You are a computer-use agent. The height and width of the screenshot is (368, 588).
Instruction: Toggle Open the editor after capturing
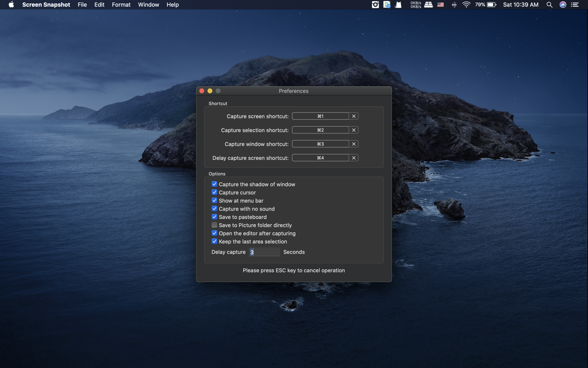[214, 233]
